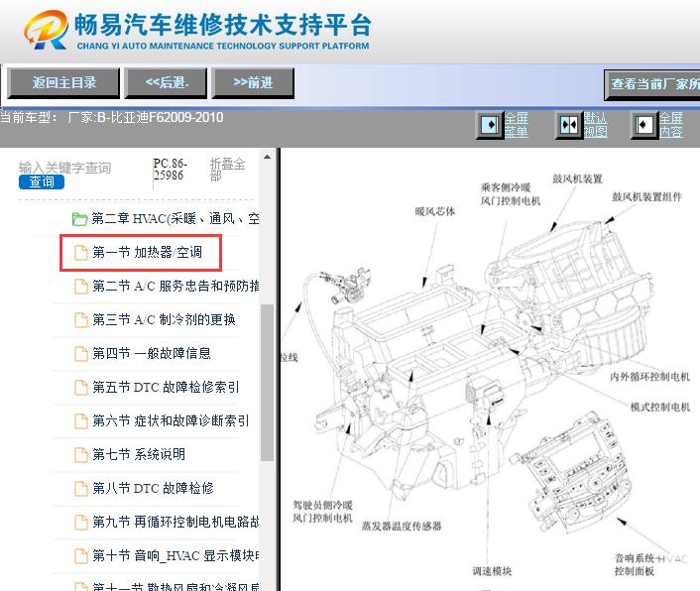
Task: Click the 全屏菜单 view icon
Action: coord(490,125)
